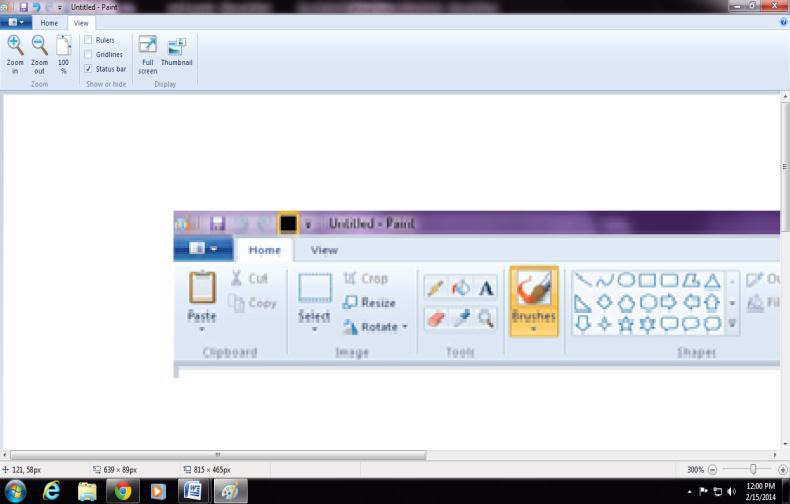Open Google Chrome from the taskbar
The width and height of the screenshot is (790, 504).
(x=122, y=491)
